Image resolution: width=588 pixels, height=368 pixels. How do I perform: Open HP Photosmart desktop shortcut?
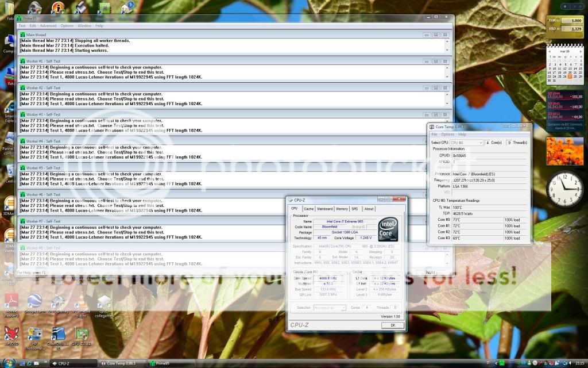34,339
